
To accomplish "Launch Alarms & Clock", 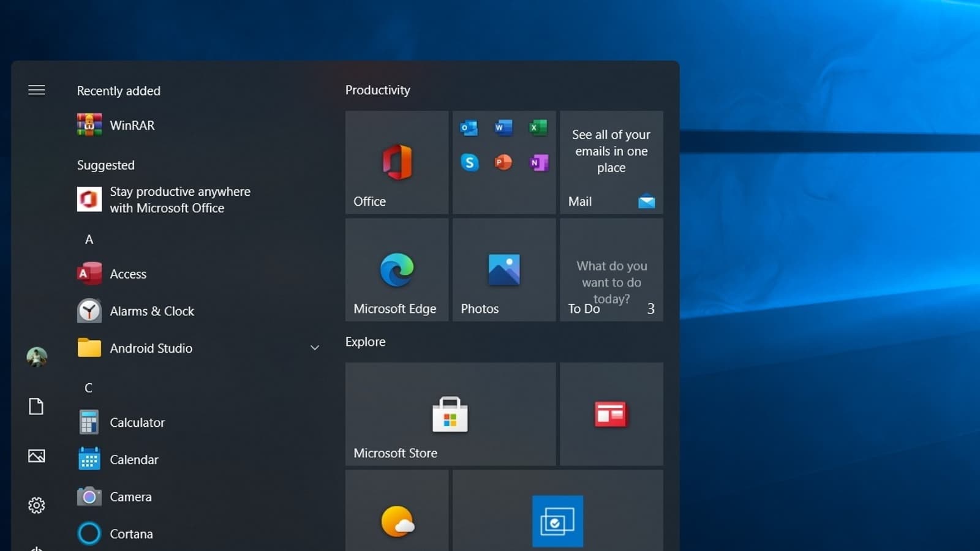I will [199, 311].
